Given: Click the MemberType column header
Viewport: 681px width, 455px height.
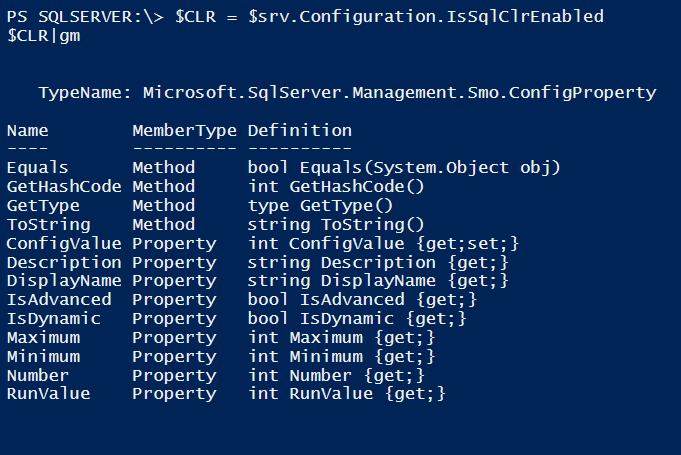Looking at the screenshot, I should point(184,130).
